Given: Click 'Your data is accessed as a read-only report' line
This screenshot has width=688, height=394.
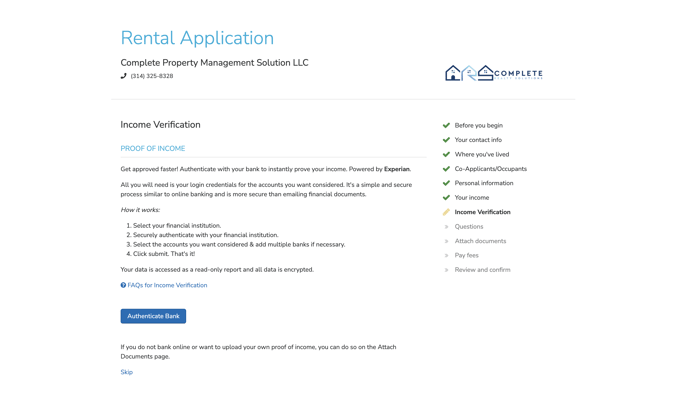Looking at the screenshot, I should 217,270.
